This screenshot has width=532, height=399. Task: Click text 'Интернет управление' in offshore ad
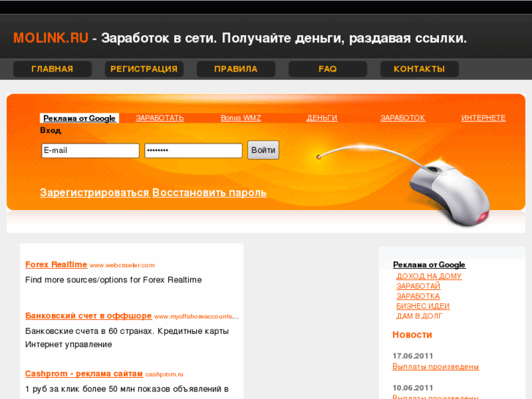[x=69, y=344]
